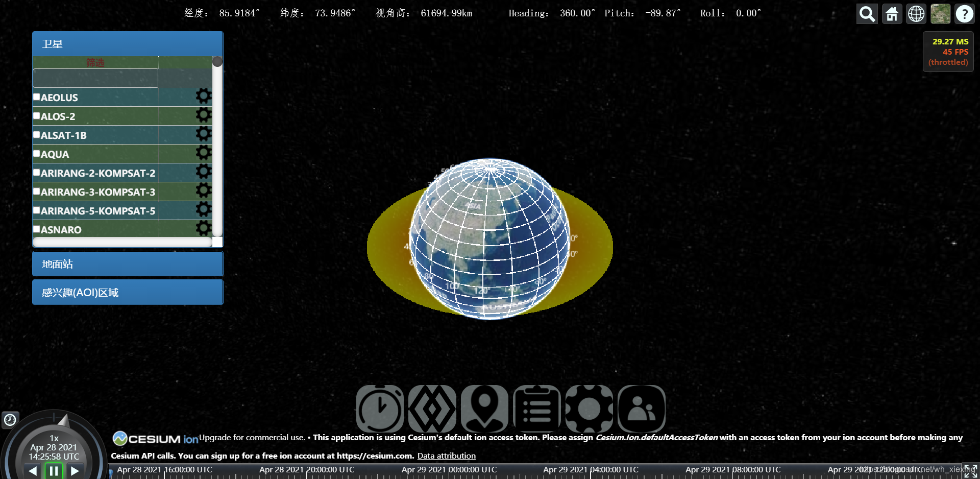Focus the satellite filter input field

tap(95, 78)
